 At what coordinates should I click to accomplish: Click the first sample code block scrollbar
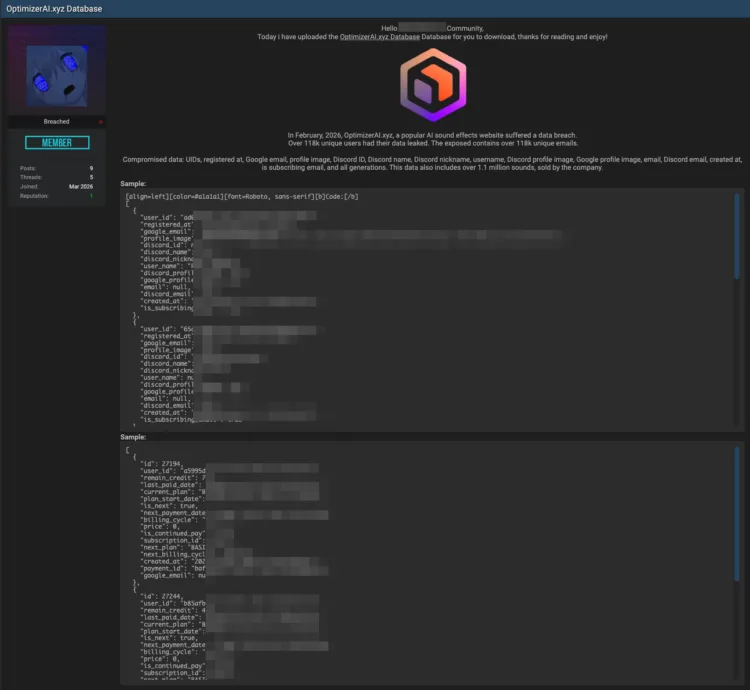[737, 235]
